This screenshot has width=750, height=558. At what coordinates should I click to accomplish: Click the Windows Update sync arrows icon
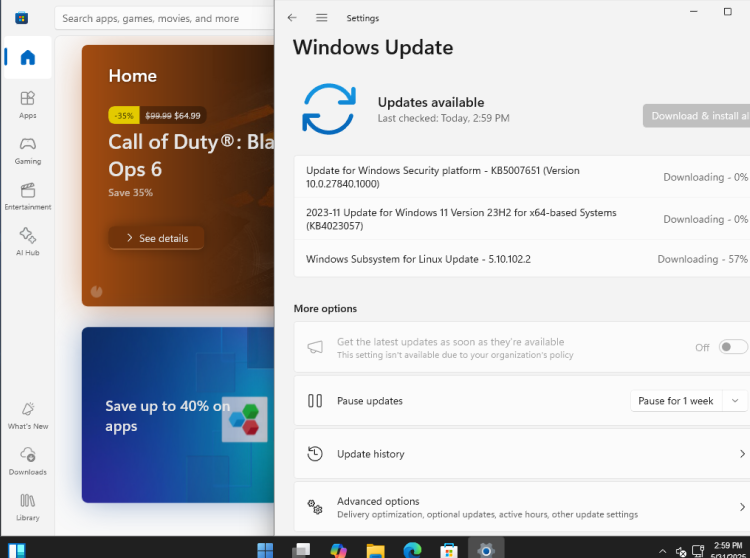[329, 109]
